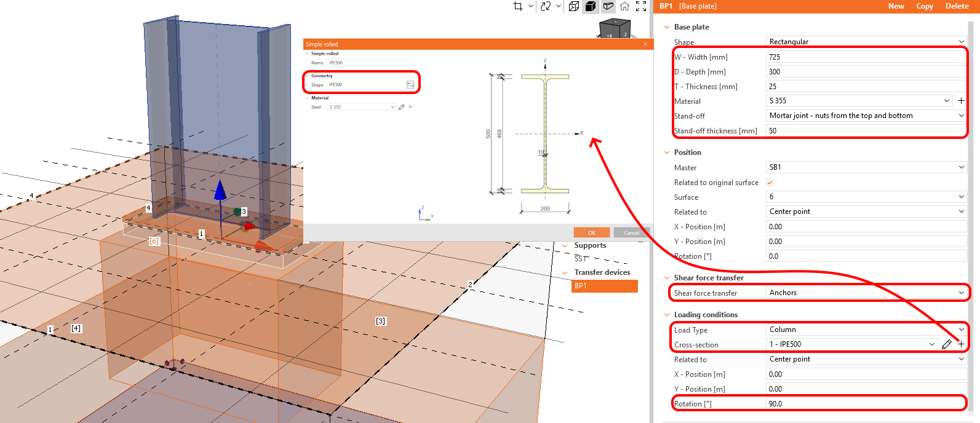Click the zoom-to-fit expand icon
Viewport: 980px width, 423px height.
(x=641, y=6)
